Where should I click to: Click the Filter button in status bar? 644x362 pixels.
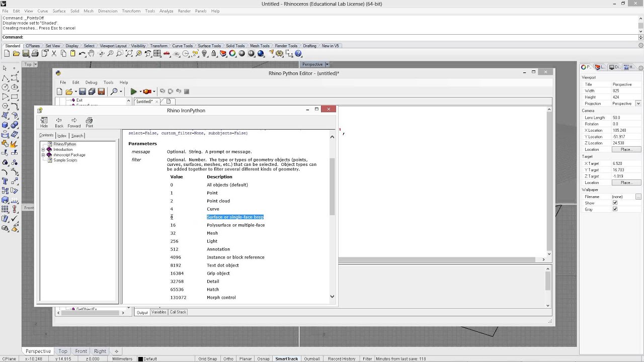coord(367,359)
